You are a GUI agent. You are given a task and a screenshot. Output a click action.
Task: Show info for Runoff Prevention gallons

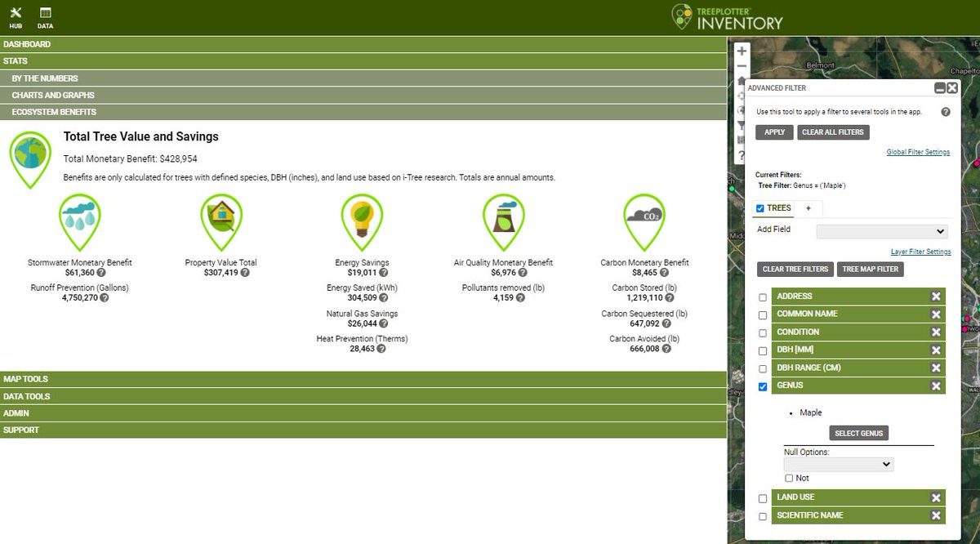coord(105,298)
